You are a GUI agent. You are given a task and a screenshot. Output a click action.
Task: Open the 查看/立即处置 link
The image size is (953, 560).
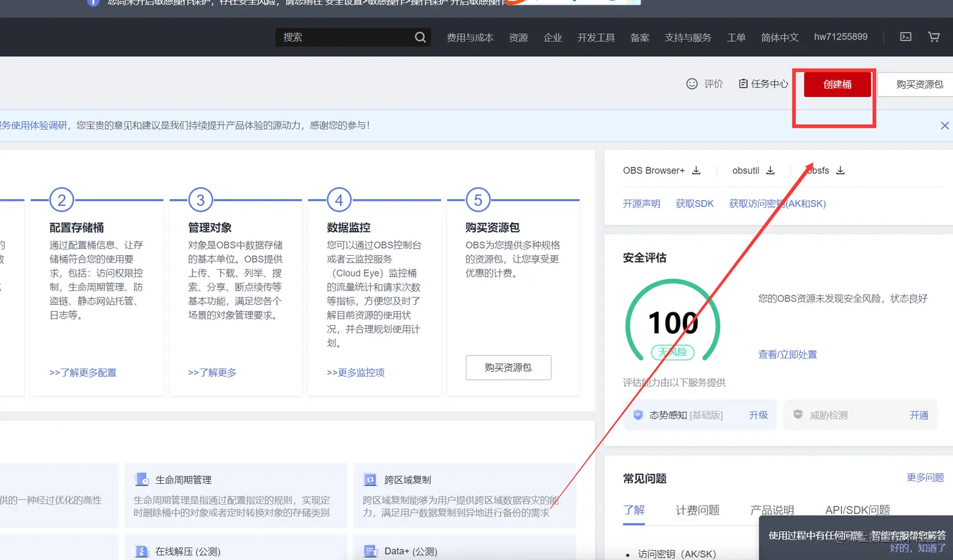[x=788, y=355]
